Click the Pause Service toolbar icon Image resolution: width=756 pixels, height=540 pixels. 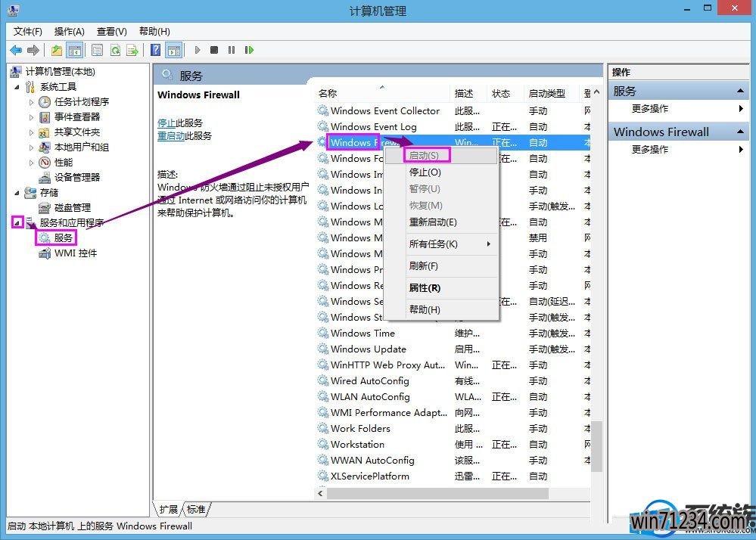[x=232, y=50]
